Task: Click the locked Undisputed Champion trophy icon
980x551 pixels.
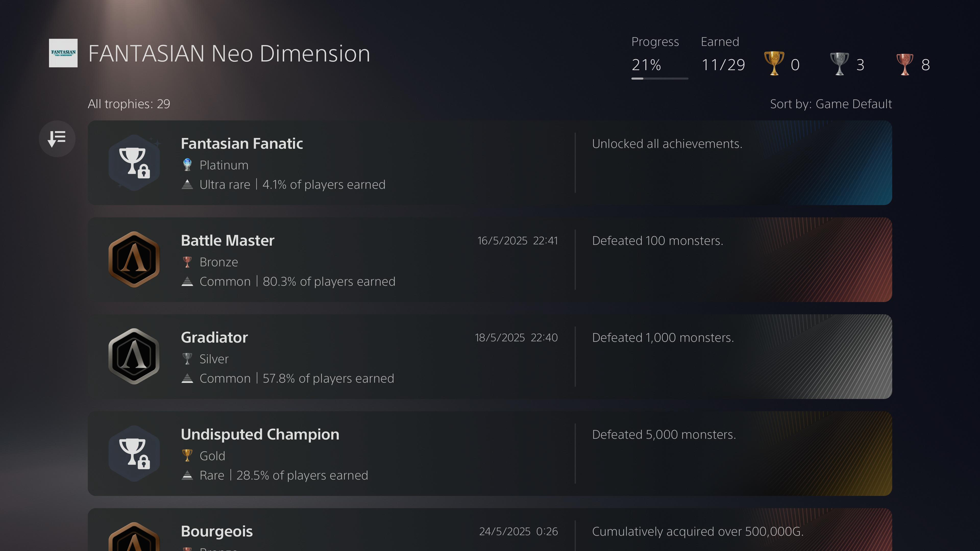Action: pos(134,453)
